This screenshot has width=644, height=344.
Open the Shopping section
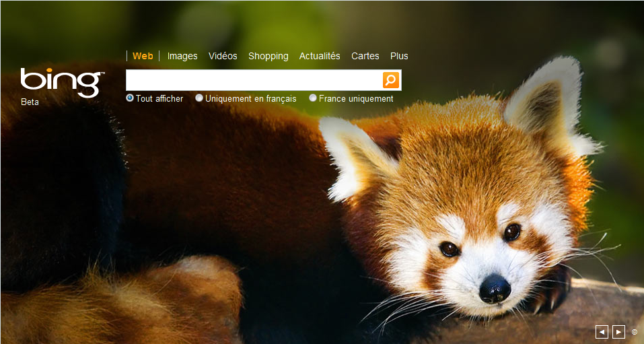coord(269,56)
